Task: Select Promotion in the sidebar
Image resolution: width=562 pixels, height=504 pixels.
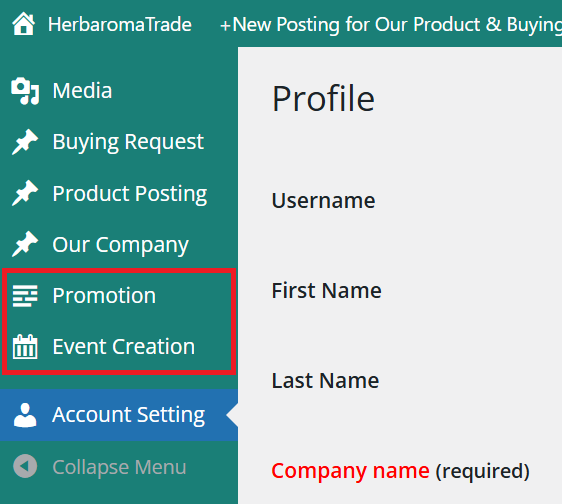Action: 104,296
